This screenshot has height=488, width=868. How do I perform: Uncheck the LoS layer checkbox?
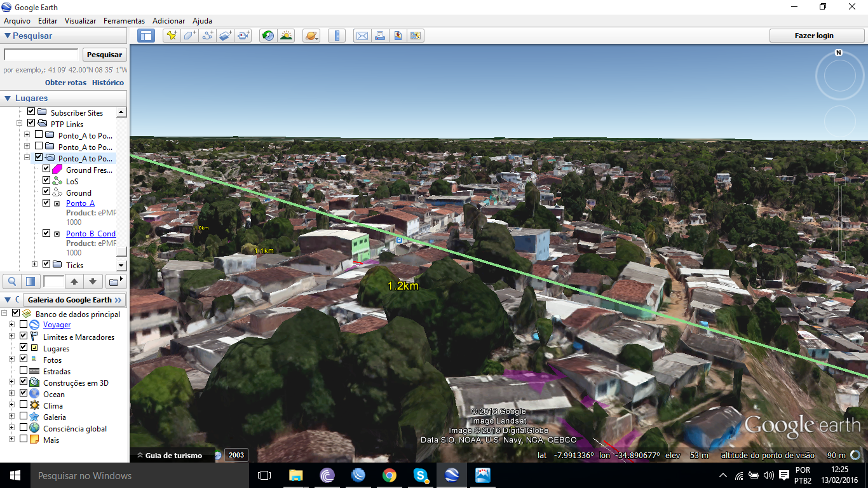46,181
